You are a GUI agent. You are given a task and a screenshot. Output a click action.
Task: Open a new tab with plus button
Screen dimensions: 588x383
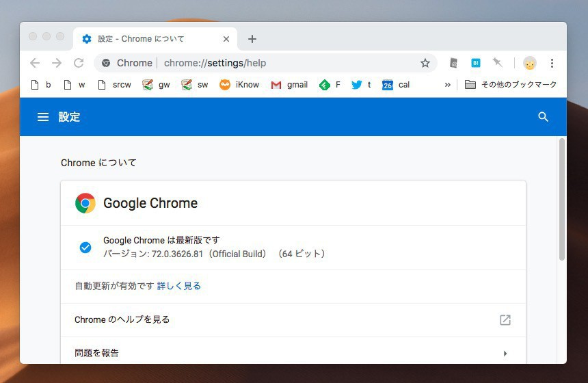point(252,39)
